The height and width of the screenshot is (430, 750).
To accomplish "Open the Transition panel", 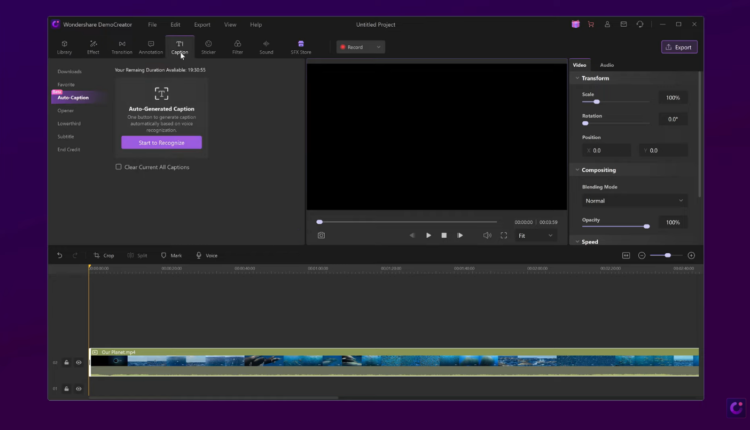I will pos(122,47).
